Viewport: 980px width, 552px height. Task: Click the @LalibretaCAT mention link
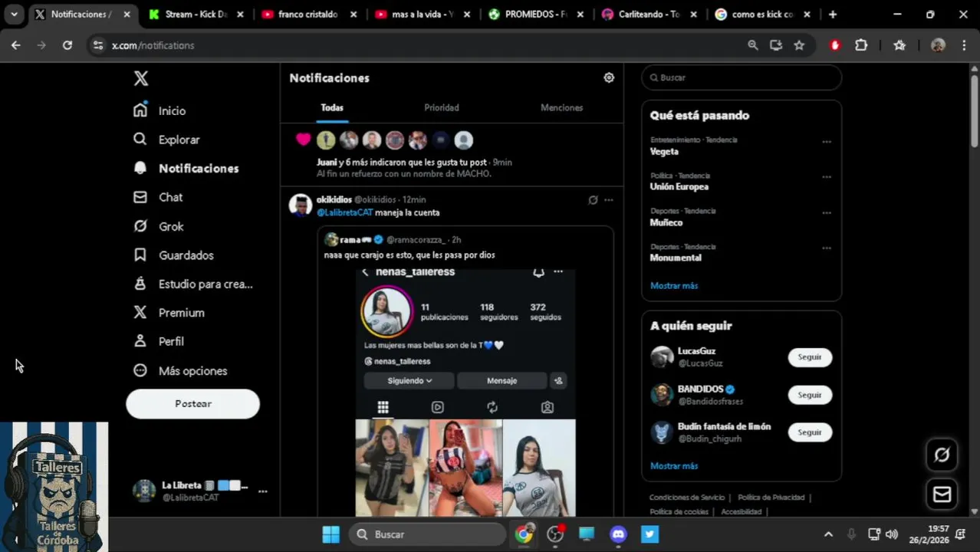tap(344, 212)
